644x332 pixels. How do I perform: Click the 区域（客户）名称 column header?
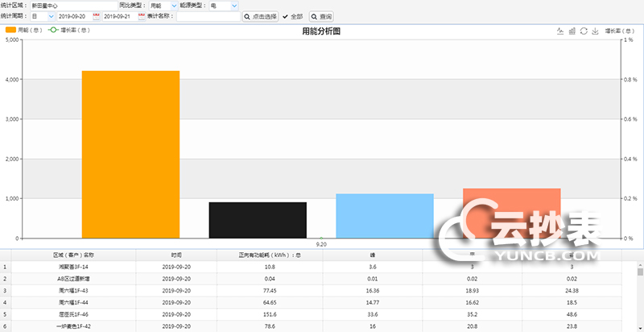coord(73,255)
